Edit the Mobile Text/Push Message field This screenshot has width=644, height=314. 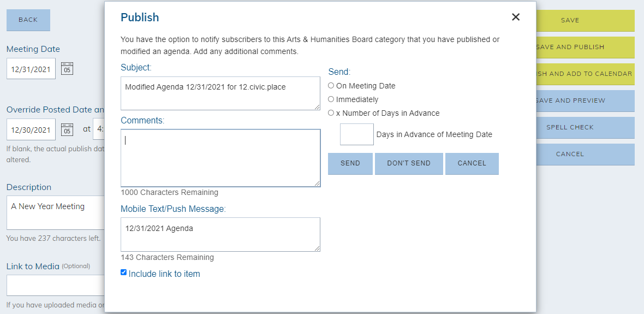(x=220, y=234)
